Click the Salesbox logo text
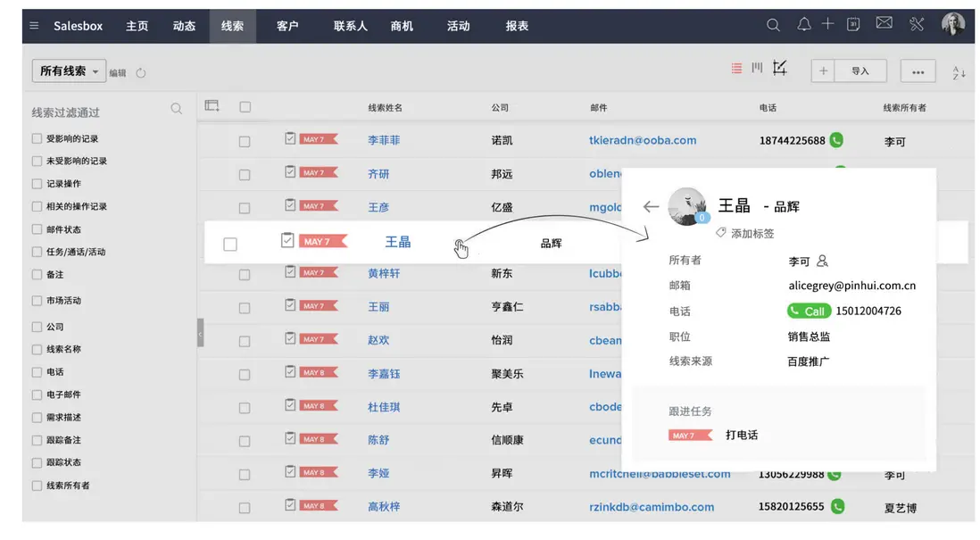980x540 pixels. coord(79,26)
